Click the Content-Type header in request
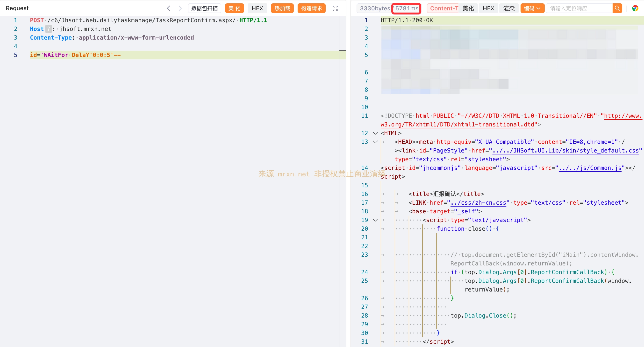This screenshot has width=644, height=347. tap(51, 37)
